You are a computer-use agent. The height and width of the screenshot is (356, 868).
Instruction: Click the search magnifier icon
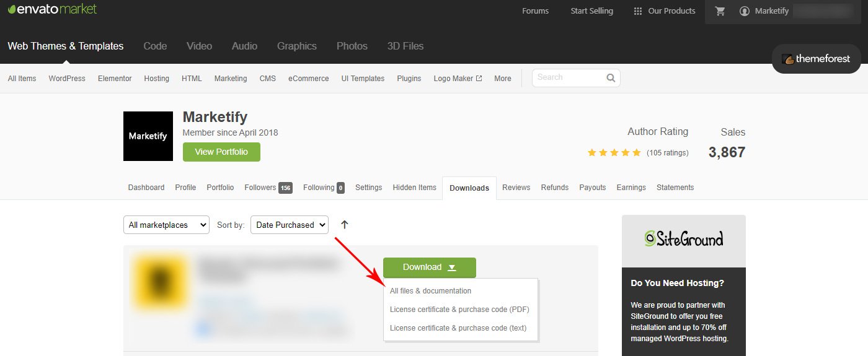coord(611,78)
